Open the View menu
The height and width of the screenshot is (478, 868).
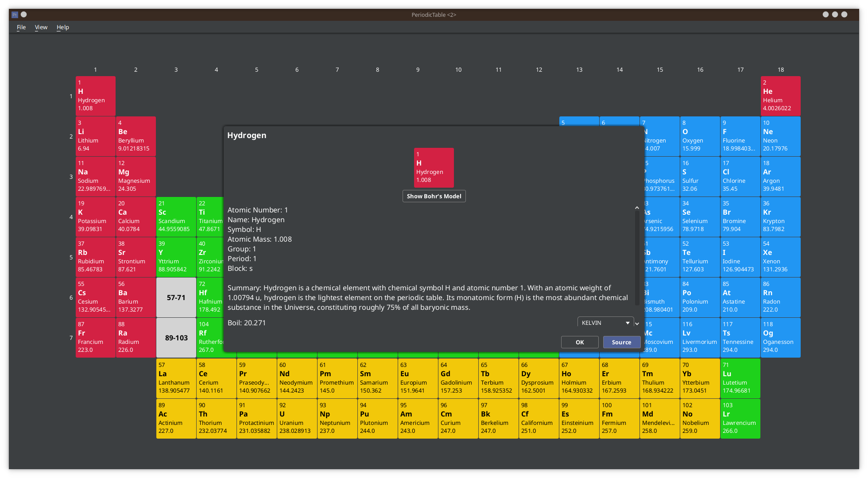click(x=41, y=27)
